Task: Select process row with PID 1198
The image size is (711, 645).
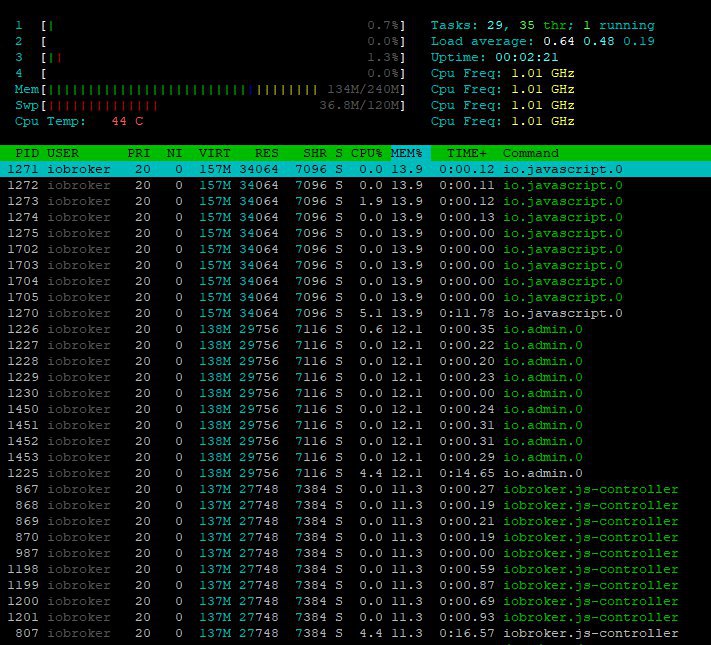Action: 356,569
